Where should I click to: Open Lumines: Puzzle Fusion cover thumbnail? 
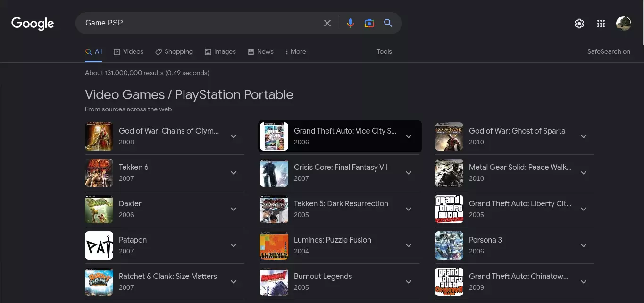pos(274,245)
